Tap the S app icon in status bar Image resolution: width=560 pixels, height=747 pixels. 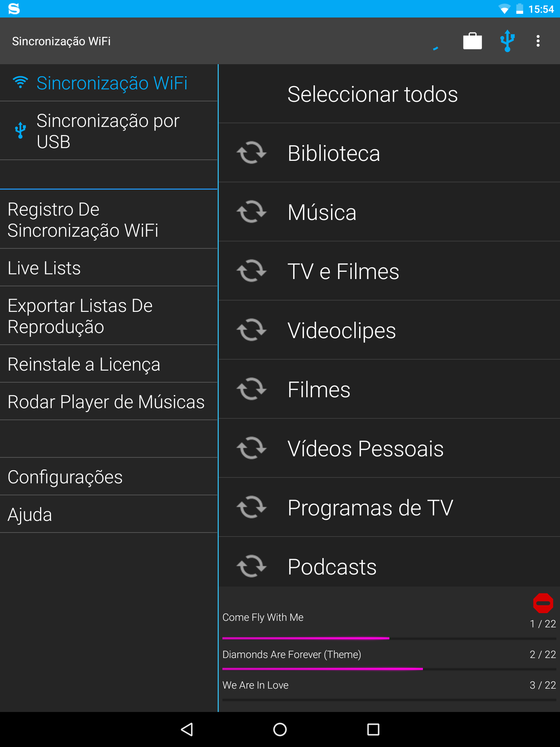click(x=14, y=9)
